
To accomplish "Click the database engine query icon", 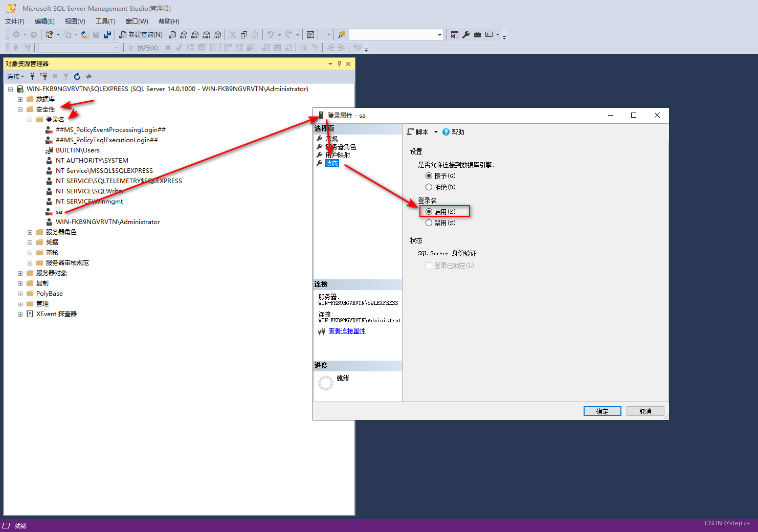I will click(172, 35).
